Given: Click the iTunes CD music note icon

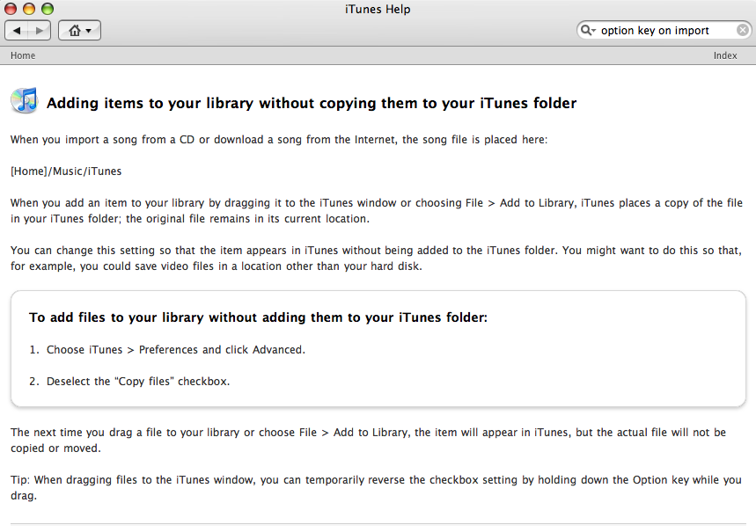Looking at the screenshot, I should pos(24,101).
